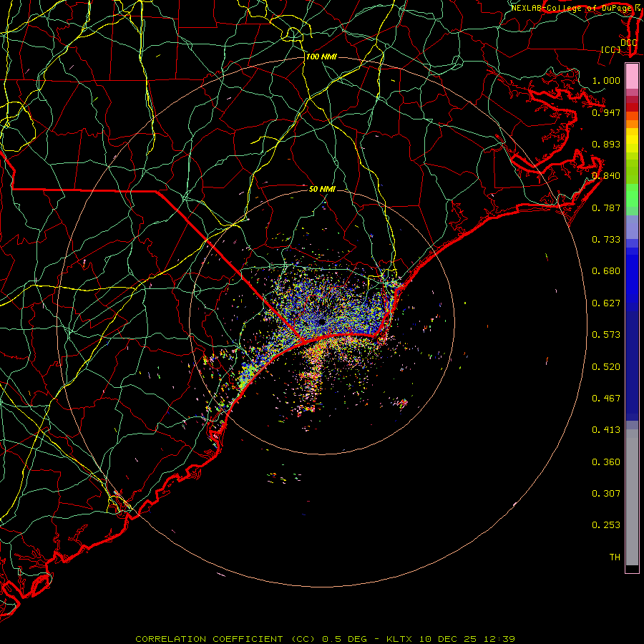This screenshot has height=644, width=644.
Task: Click the 0.787 legend value
Action: tap(606, 208)
